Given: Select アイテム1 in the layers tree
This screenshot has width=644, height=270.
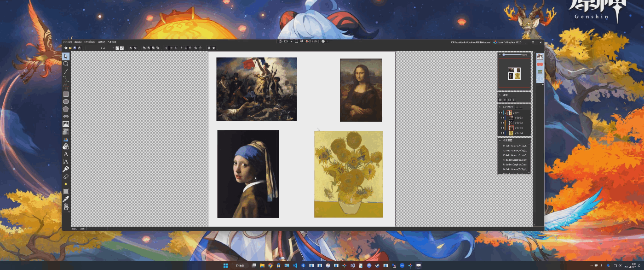Looking at the screenshot, I should click(x=518, y=118).
